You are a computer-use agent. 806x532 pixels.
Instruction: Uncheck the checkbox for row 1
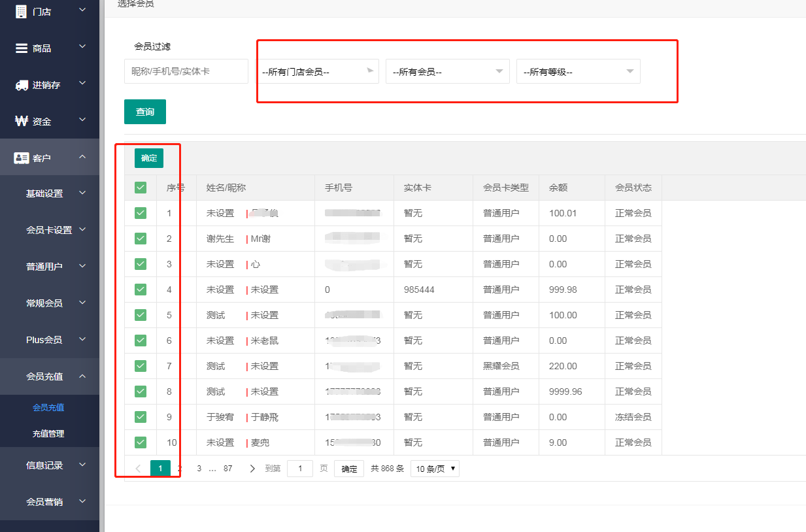point(141,213)
